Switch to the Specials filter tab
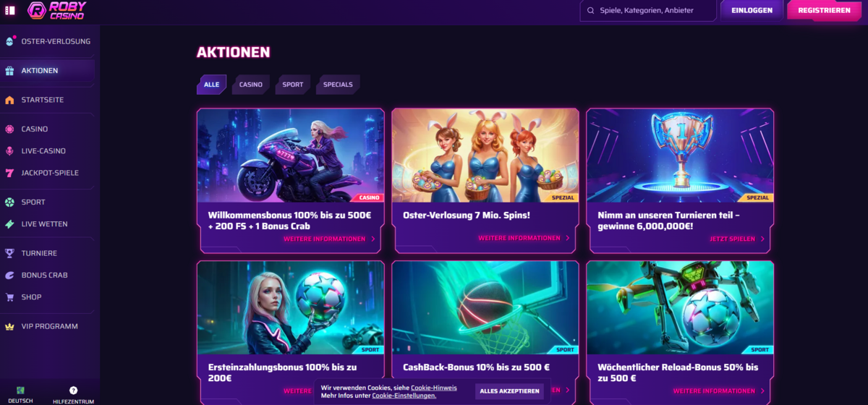Viewport: 868px width, 405px height. coord(338,85)
